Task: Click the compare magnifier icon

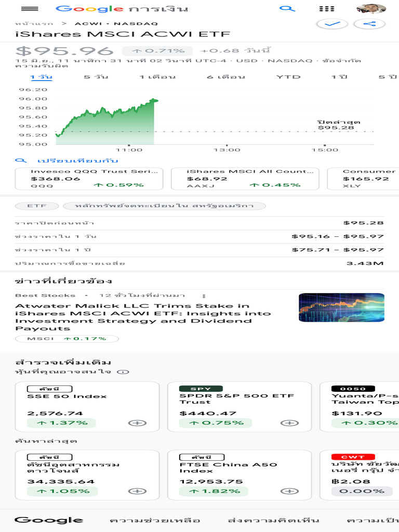Action: point(21,161)
